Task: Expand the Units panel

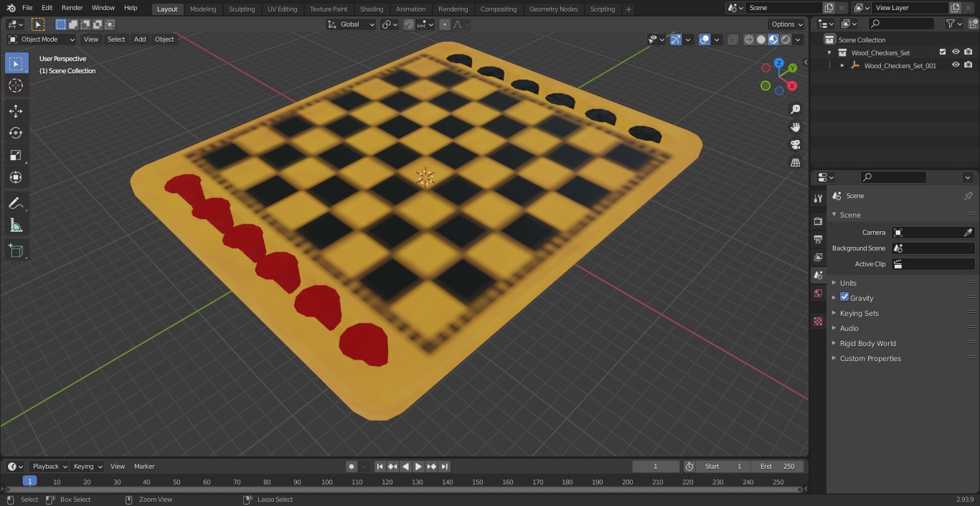Action: click(848, 283)
